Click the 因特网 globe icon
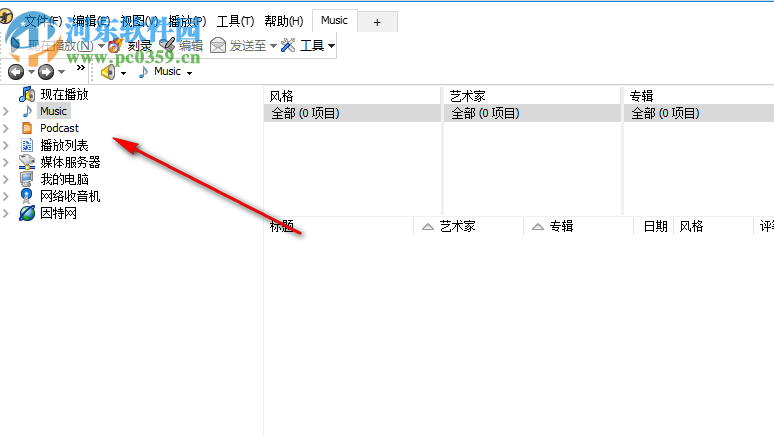The height and width of the screenshot is (437, 774). click(x=27, y=213)
